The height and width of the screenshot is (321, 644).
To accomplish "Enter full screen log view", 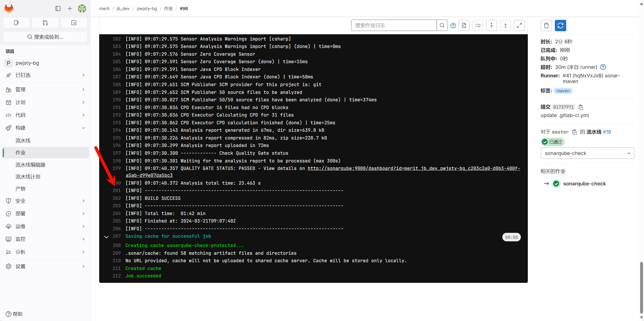I will coord(519,25).
